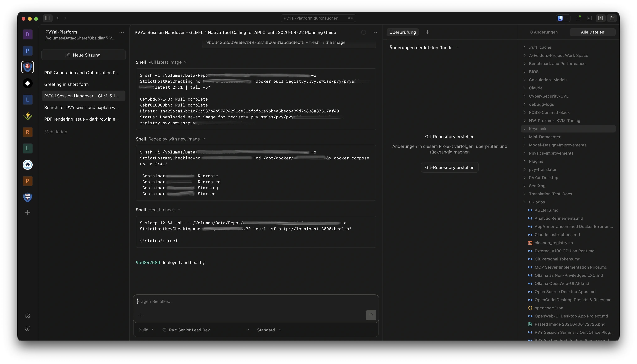Select the house project icon
Image resolution: width=637 pixels, height=364 pixels.
pos(28,165)
